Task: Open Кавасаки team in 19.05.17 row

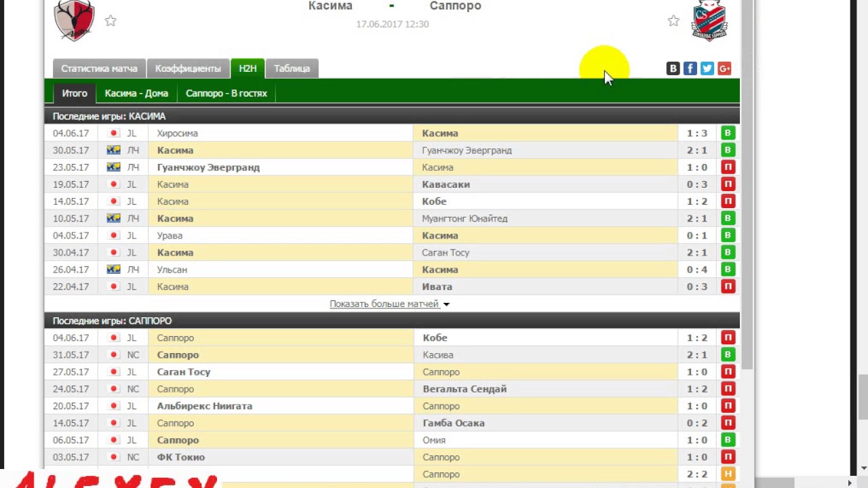Action: [446, 184]
